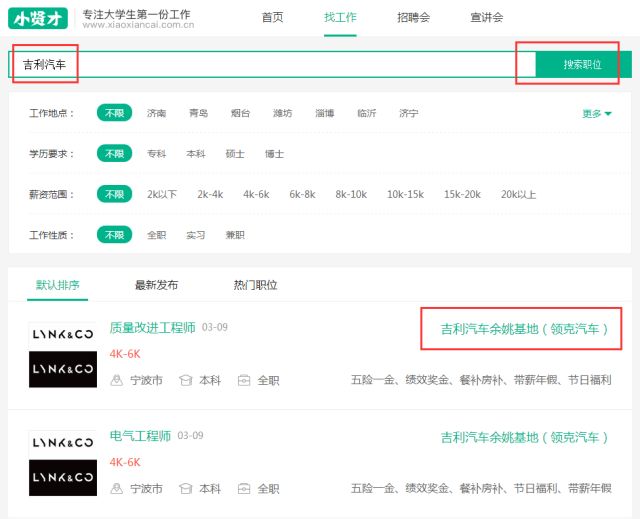The image size is (640, 519).
Task: Filter job type by 全职
Action: tap(156, 235)
